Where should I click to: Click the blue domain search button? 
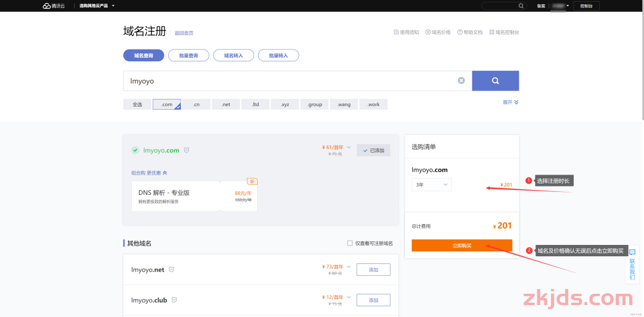click(496, 80)
